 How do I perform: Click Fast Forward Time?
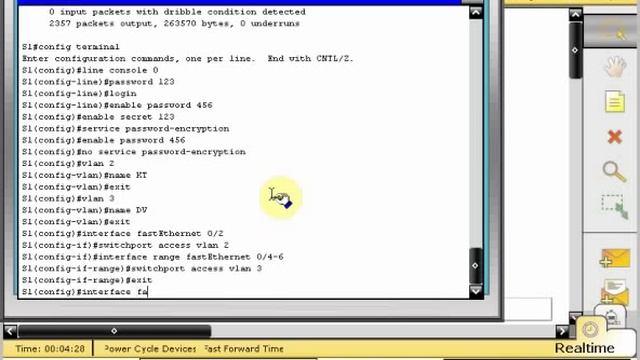tap(244, 349)
